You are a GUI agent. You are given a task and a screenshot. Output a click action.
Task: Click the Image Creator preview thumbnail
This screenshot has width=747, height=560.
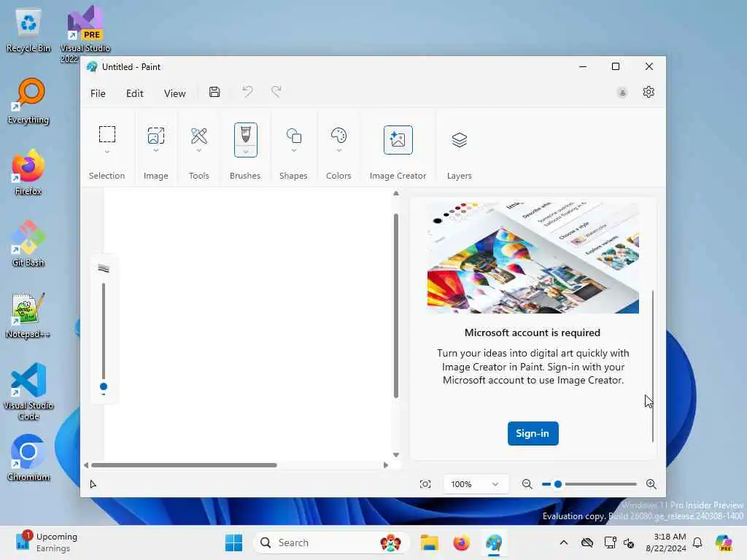pos(533,259)
